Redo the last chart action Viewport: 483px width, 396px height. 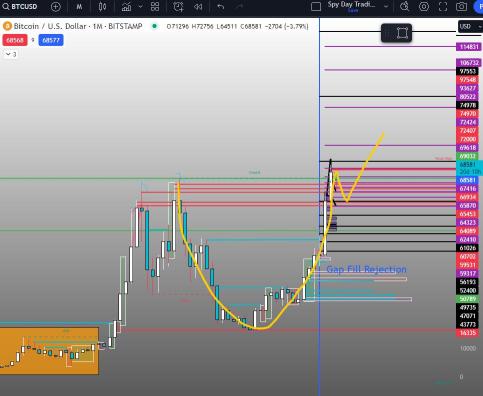click(x=239, y=7)
